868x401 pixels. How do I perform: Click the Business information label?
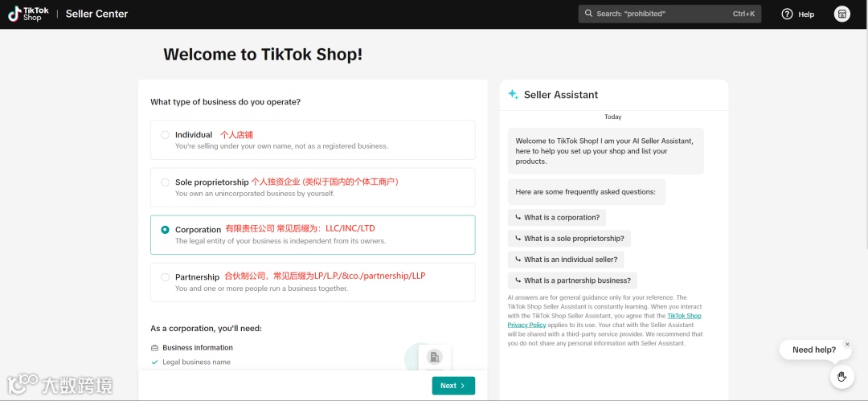click(x=198, y=348)
